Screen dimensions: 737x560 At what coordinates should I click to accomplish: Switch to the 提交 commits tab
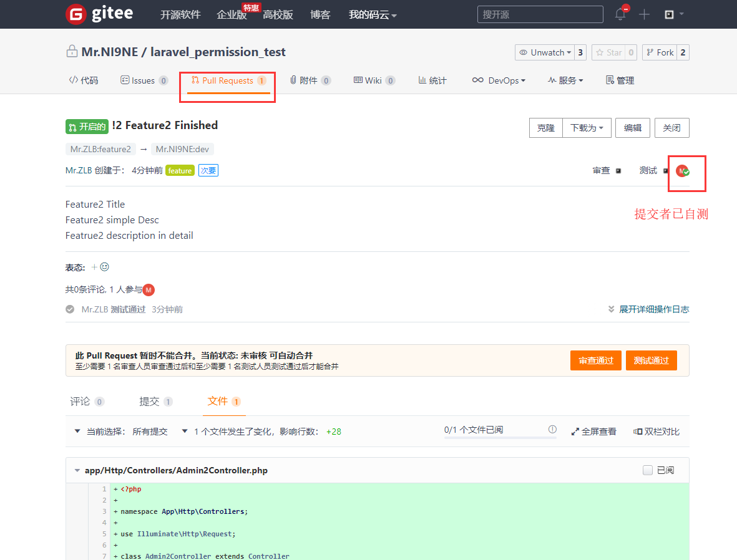pyautogui.click(x=149, y=402)
